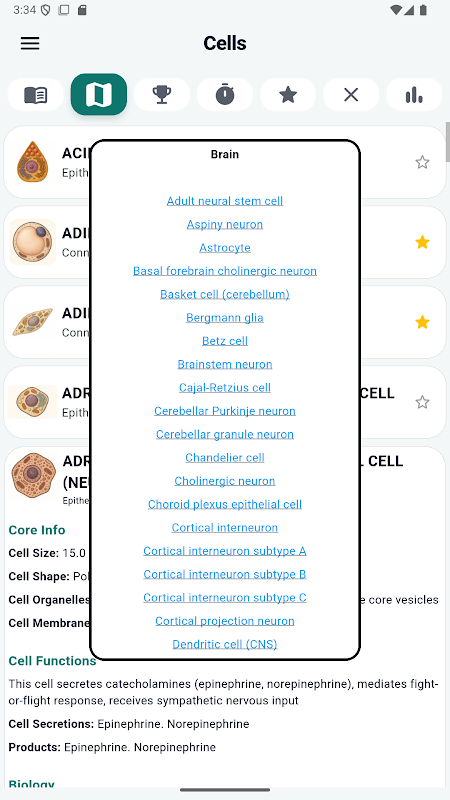Click the page scrollbar on the right edge
The width and height of the screenshot is (450, 800).
447,142
